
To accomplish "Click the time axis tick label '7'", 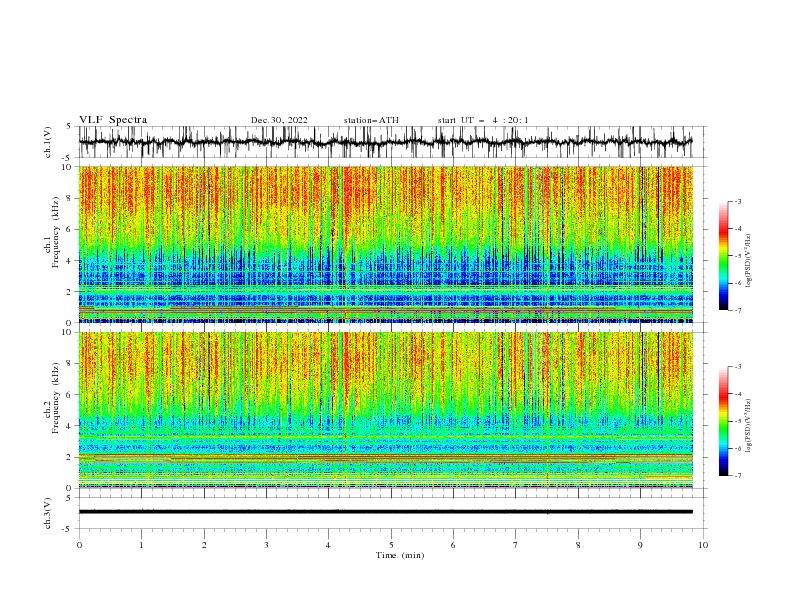I will tap(516, 545).
